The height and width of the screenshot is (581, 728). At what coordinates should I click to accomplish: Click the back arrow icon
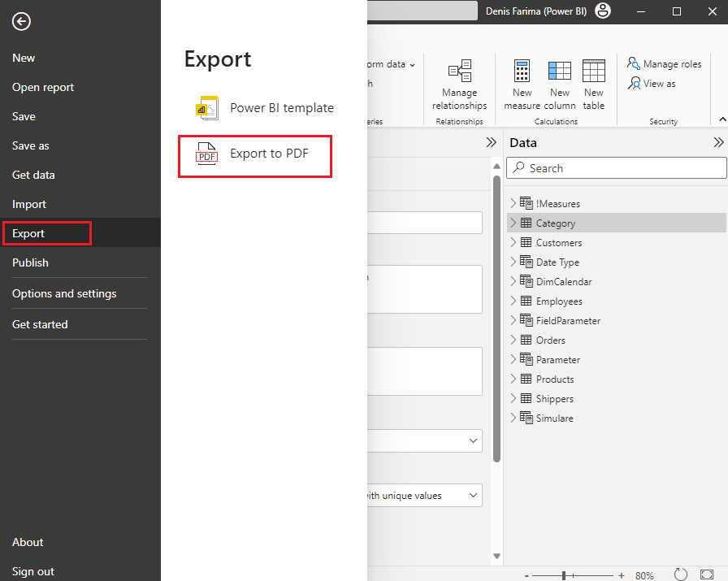[x=21, y=22]
